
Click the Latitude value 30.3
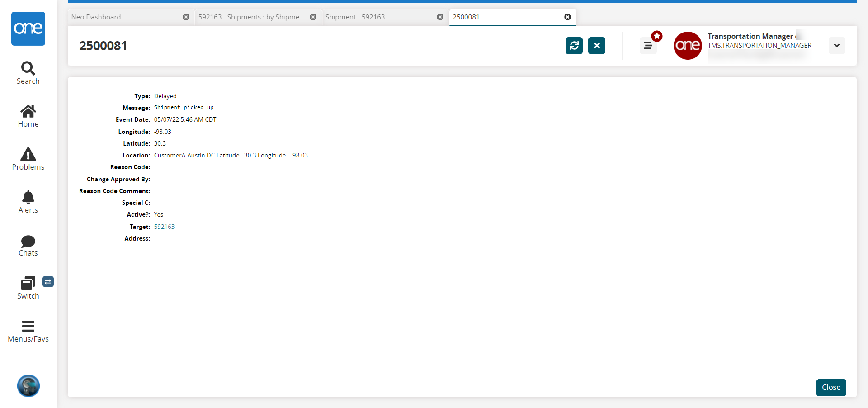(160, 143)
